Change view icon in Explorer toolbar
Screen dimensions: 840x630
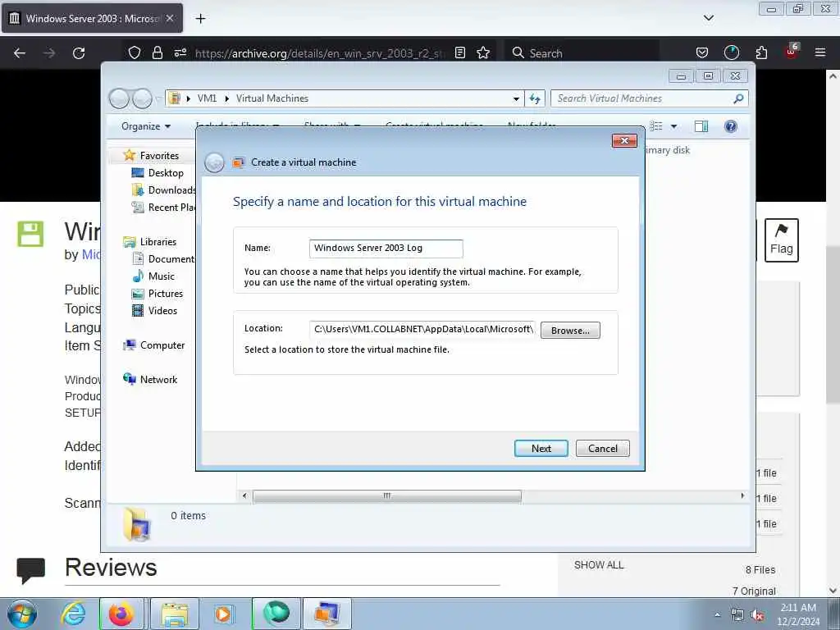point(655,126)
